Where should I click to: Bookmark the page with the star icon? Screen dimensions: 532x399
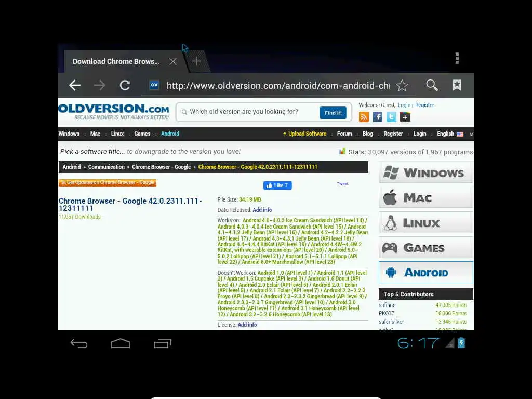(402, 85)
